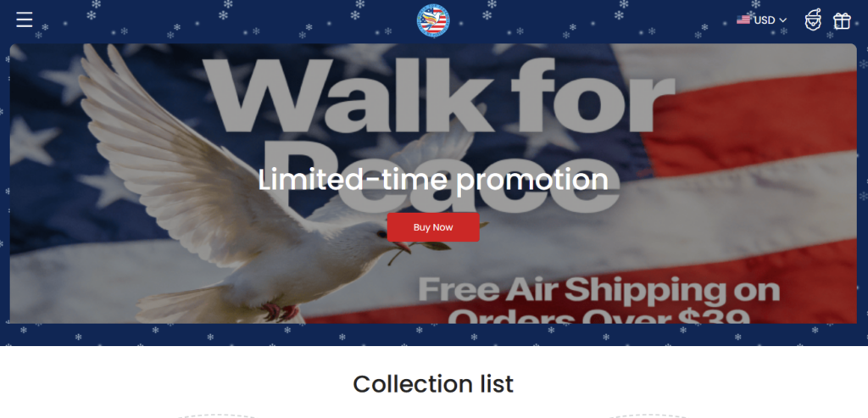Click the Limited-time promotion headline
The image size is (868, 418).
(433, 180)
